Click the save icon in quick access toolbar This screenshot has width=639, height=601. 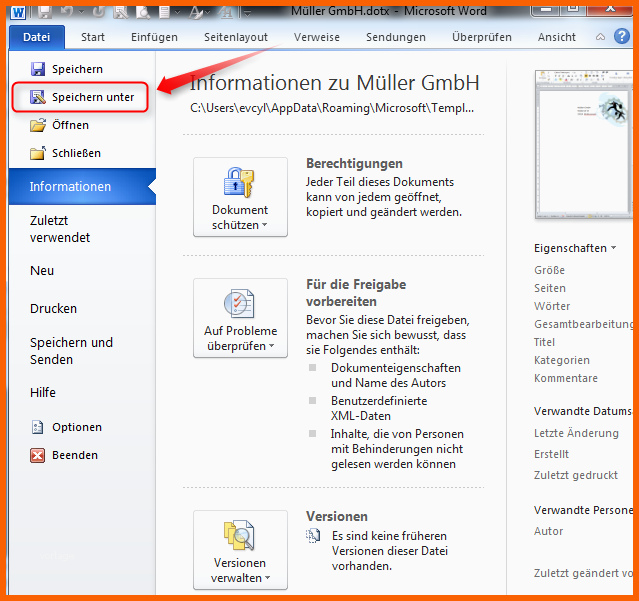point(44,12)
